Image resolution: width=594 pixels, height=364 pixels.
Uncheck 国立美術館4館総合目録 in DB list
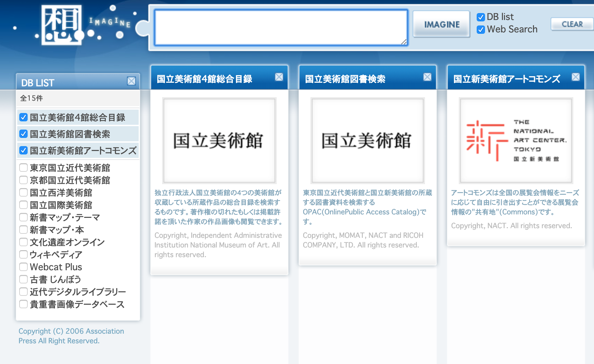tap(23, 117)
